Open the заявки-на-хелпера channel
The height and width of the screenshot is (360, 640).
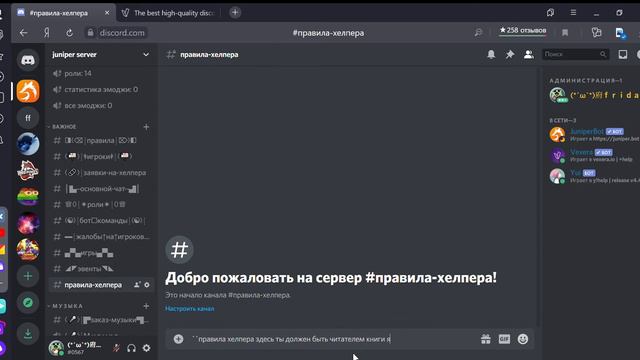[x=100, y=173]
